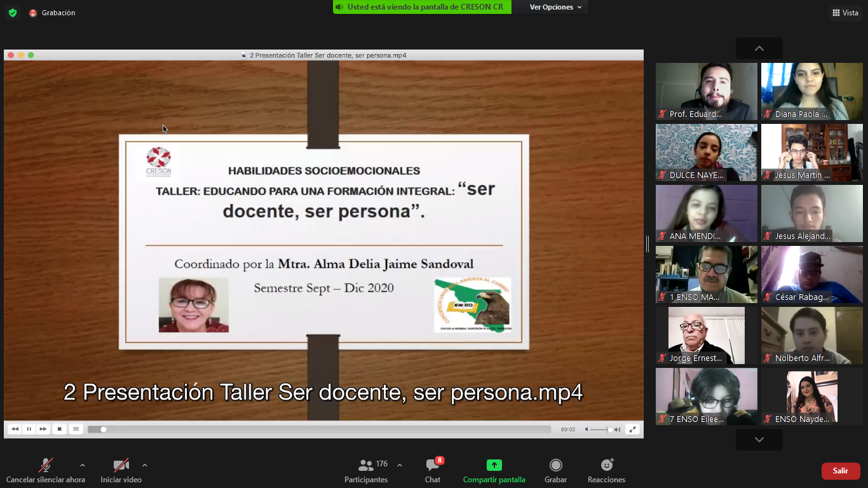This screenshot has height=488, width=868.
Task: Select the César Rabag... participant video tile
Action: (811, 274)
